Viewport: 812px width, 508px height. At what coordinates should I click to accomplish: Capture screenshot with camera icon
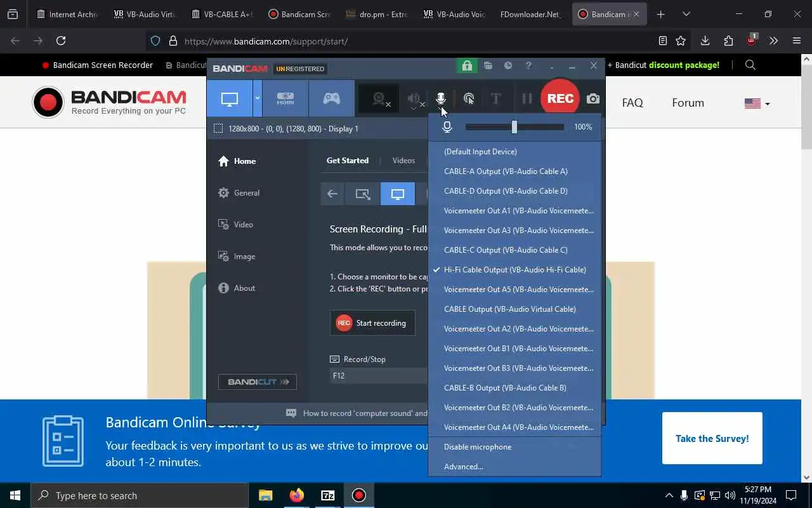593,98
